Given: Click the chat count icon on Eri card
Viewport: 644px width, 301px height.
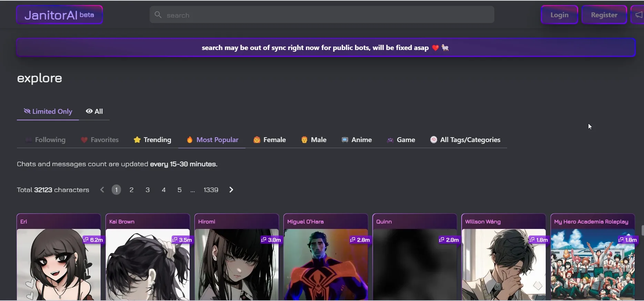Looking at the screenshot, I should coord(86,240).
